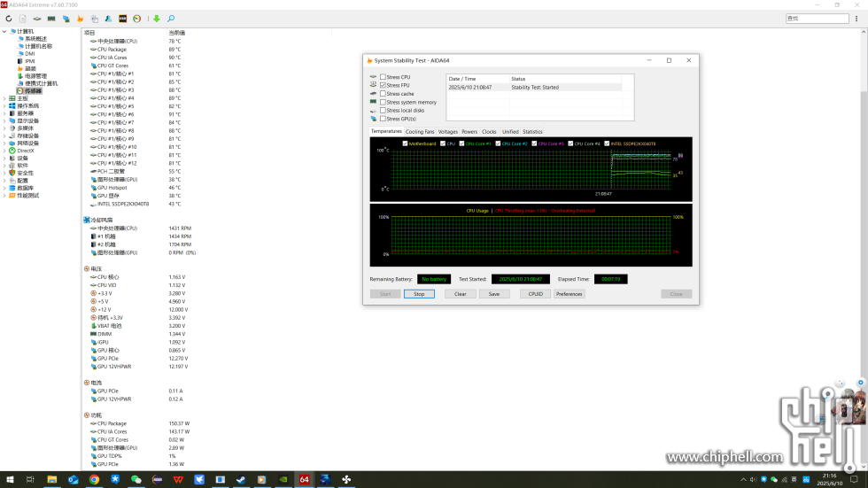The width and height of the screenshot is (868, 488).
Task: Select 电源管理 tree item
Action: point(35,76)
